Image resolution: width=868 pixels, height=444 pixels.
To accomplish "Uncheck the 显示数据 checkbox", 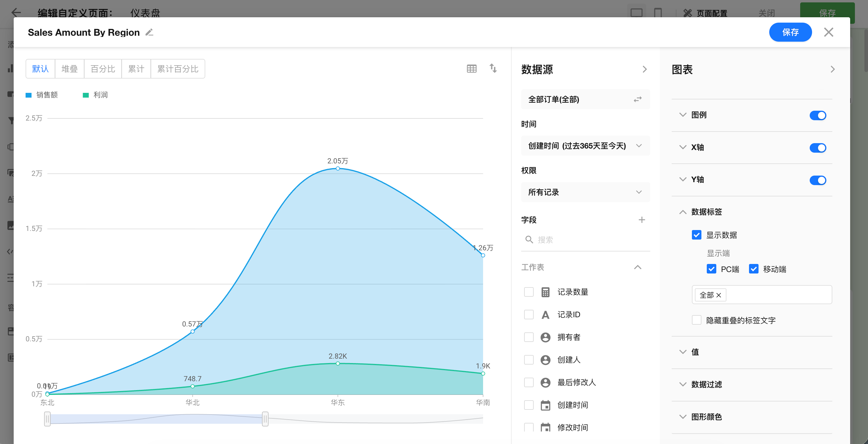I will [x=696, y=235].
